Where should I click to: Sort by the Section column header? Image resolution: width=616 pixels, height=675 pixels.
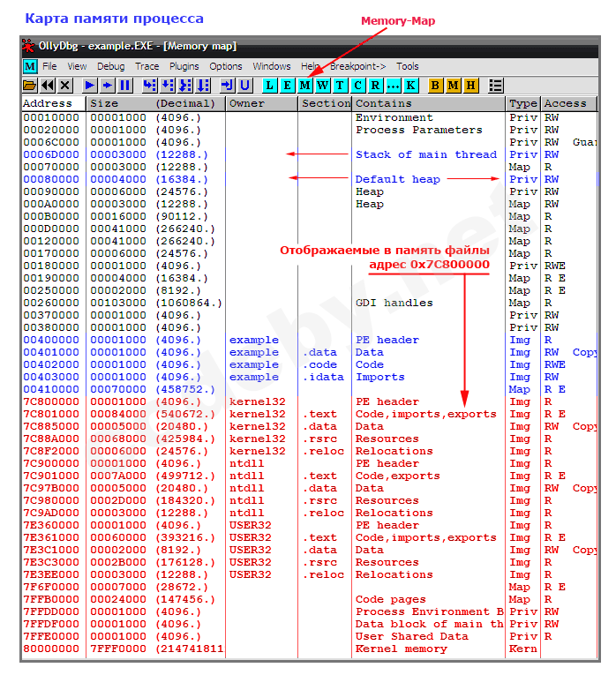(325, 103)
